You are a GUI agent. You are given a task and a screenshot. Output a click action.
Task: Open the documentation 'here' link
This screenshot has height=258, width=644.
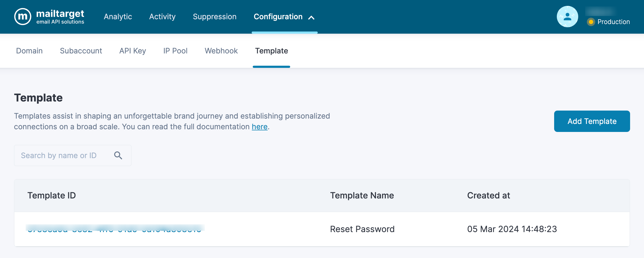[x=259, y=127]
